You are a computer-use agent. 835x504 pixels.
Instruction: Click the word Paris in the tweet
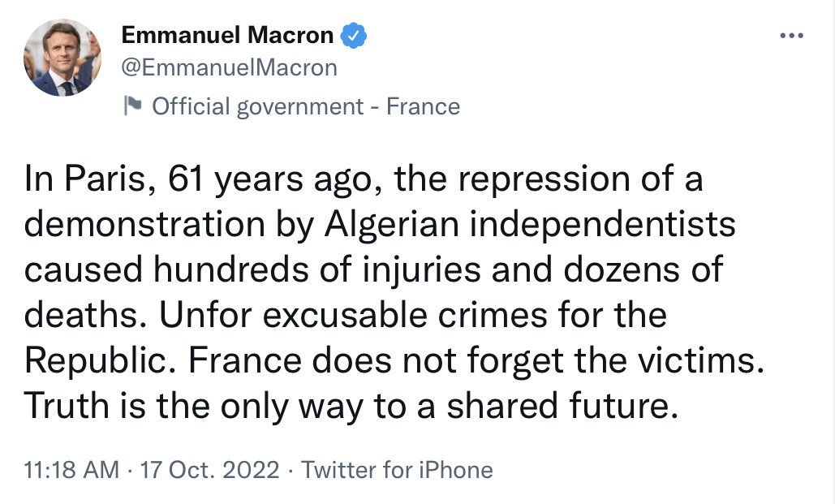[x=105, y=178]
